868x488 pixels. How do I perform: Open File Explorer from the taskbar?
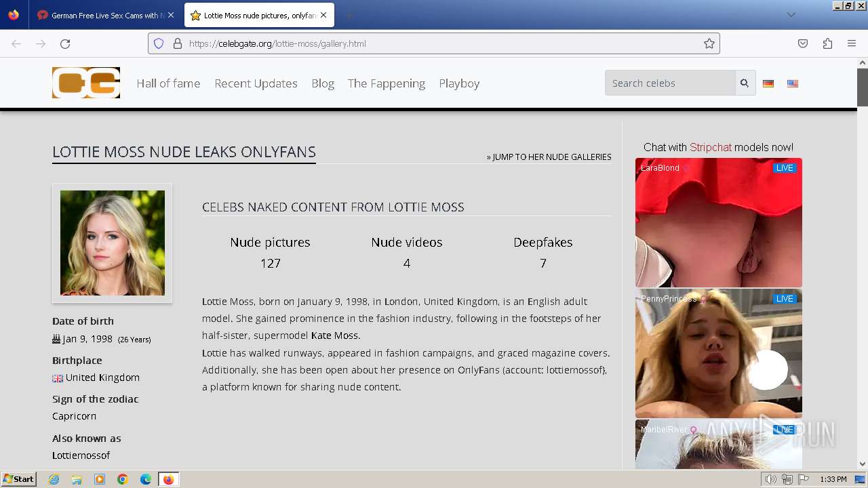click(77, 479)
